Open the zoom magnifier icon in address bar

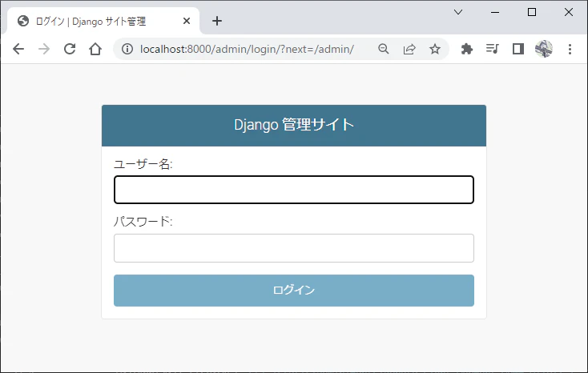pyautogui.click(x=383, y=49)
